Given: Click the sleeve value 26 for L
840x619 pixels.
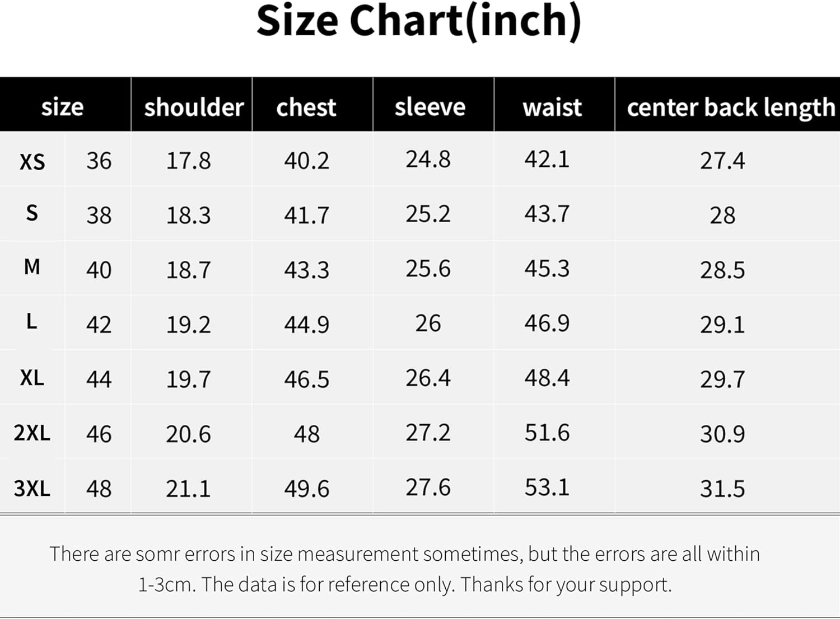Looking at the screenshot, I should [x=428, y=323].
